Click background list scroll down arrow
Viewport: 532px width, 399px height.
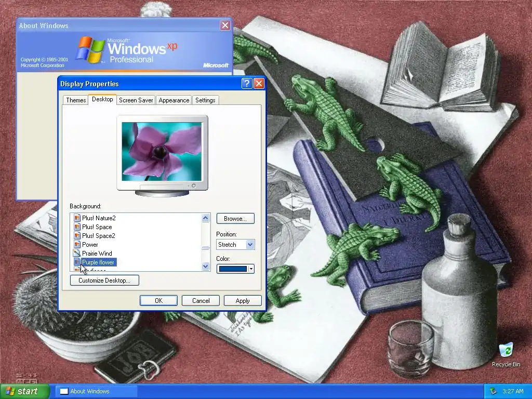pyautogui.click(x=205, y=267)
